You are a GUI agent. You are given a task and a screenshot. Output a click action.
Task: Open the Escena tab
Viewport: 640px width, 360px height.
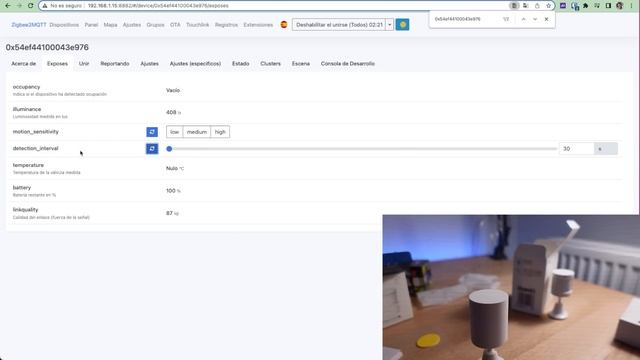pyautogui.click(x=301, y=64)
